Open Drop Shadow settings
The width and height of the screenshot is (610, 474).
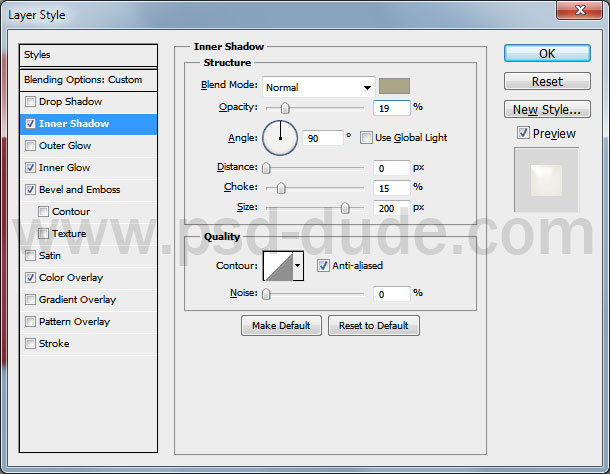[x=70, y=102]
